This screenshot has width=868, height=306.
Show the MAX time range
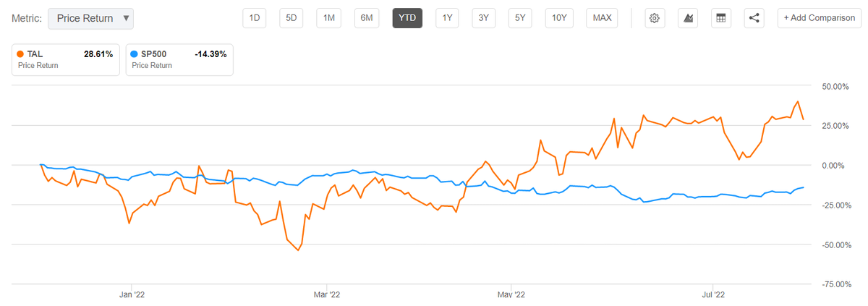tap(601, 18)
